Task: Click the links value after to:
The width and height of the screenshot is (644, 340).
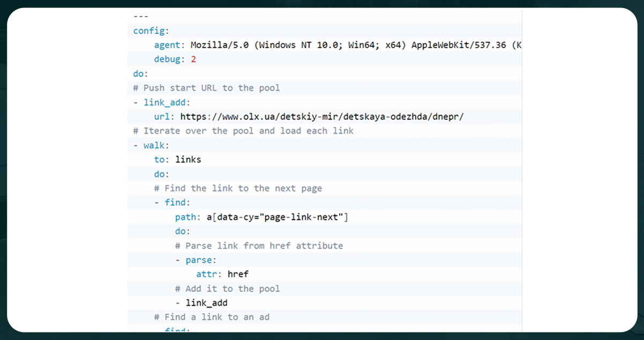Action: pos(190,159)
